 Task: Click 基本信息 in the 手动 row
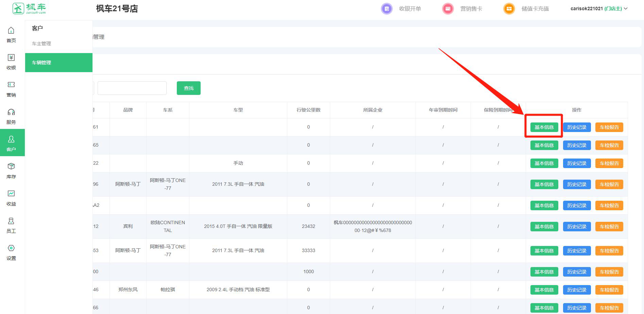click(x=544, y=163)
